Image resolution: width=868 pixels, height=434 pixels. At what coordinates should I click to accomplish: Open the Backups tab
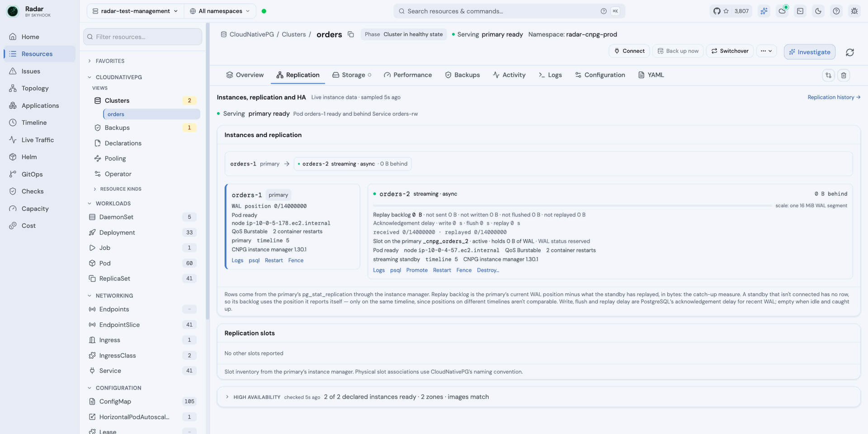[x=462, y=75]
